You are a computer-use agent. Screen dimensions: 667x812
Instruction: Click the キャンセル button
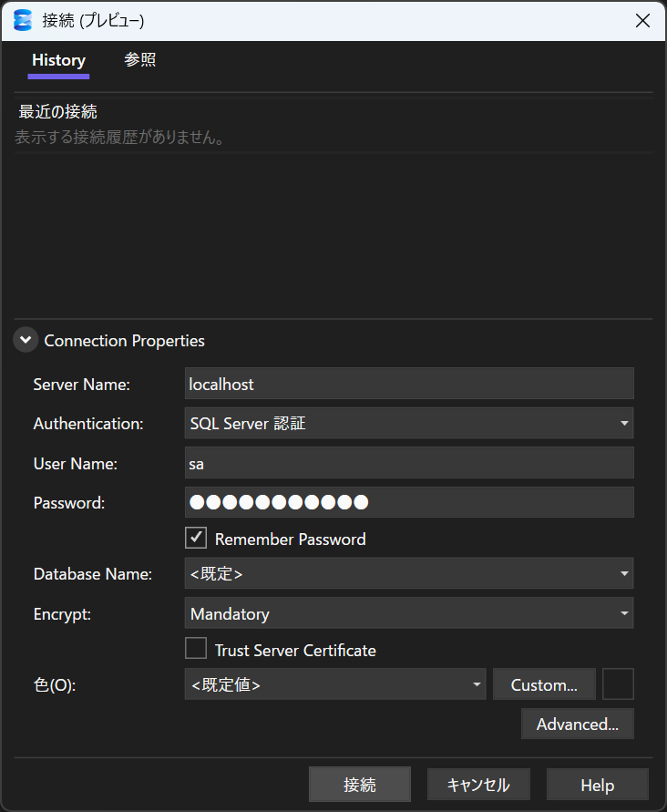(x=478, y=785)
